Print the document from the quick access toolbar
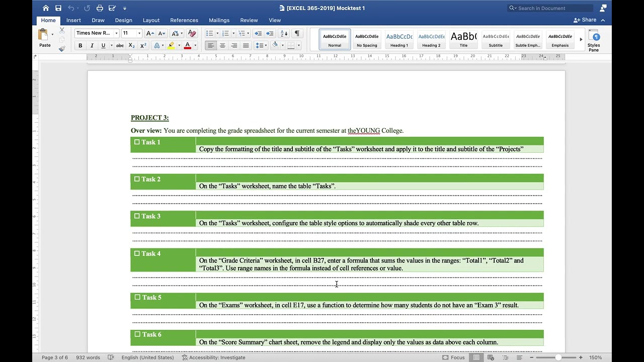Screen dimensions: 644x362 click(x=100, y=8)
